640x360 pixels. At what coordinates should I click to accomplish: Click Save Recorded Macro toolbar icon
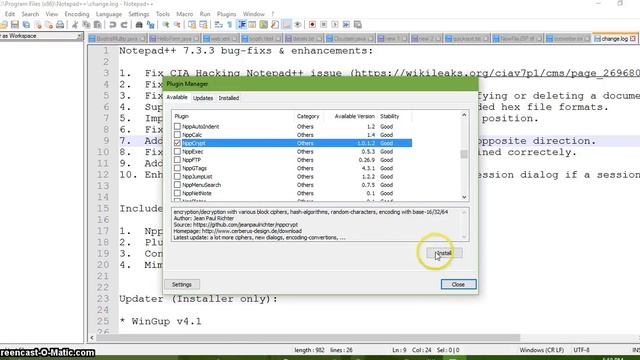click(358, 25)
